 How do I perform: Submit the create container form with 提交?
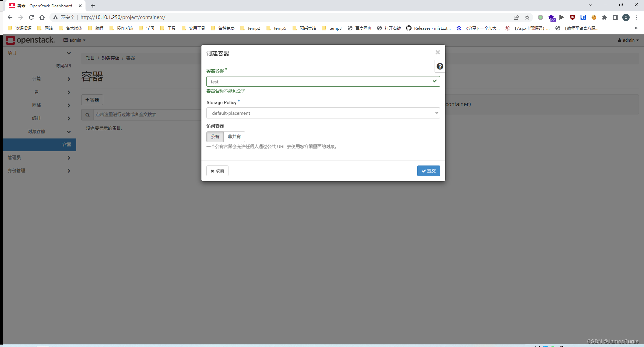[429, 171]
